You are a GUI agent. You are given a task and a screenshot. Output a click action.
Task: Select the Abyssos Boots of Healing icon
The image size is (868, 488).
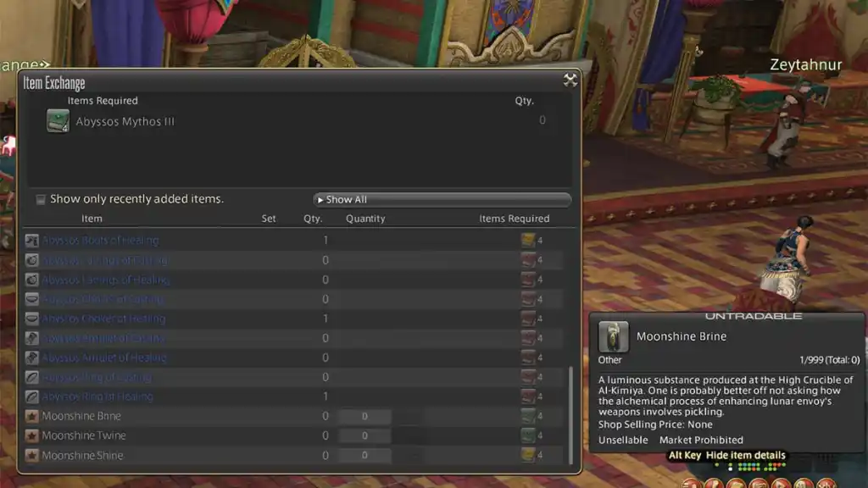coord(31,240)
